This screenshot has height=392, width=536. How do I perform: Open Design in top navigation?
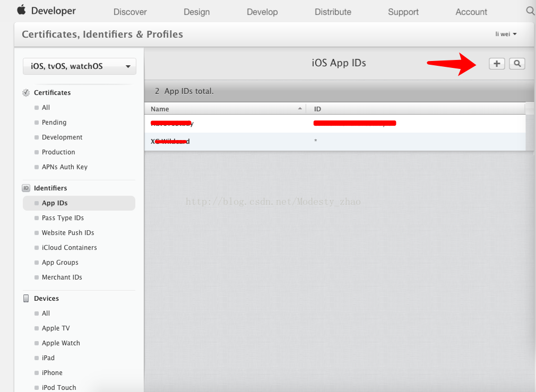click(x=196, y=12)
